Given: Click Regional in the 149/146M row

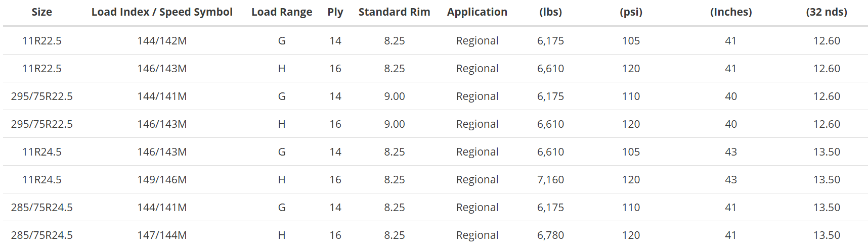Looking at the screenshot, I should click(477, 180).
